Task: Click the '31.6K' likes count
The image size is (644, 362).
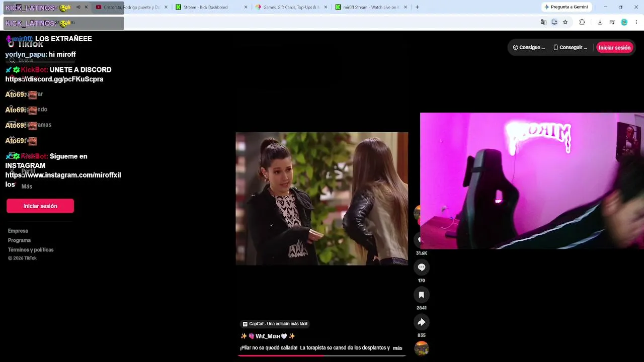Action: (422, 253)
